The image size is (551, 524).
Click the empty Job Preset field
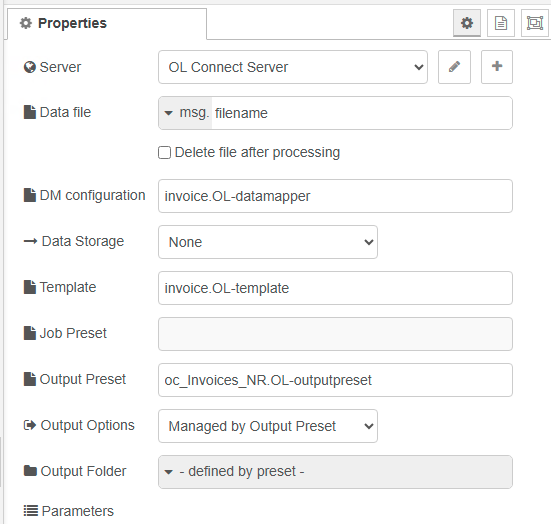pyautogui.click(x=335, y=334)
